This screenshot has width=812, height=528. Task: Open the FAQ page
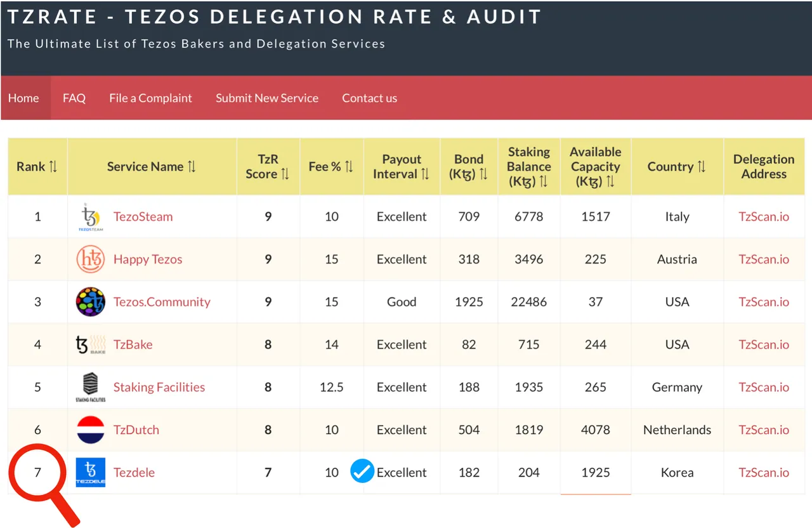click(74, 98)
